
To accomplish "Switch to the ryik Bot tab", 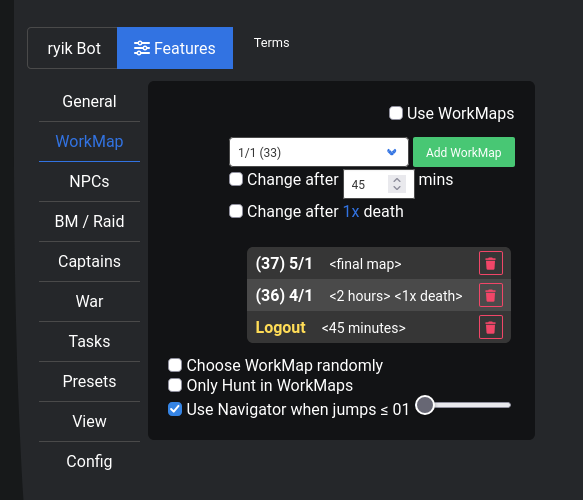I will point(73,48).
